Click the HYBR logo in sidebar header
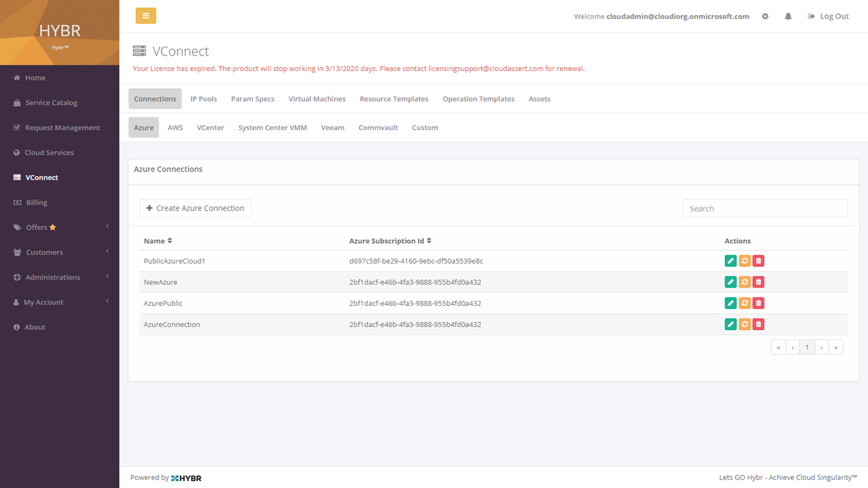The width and height of the screenshot is (868, 488). tap(60, 33)
